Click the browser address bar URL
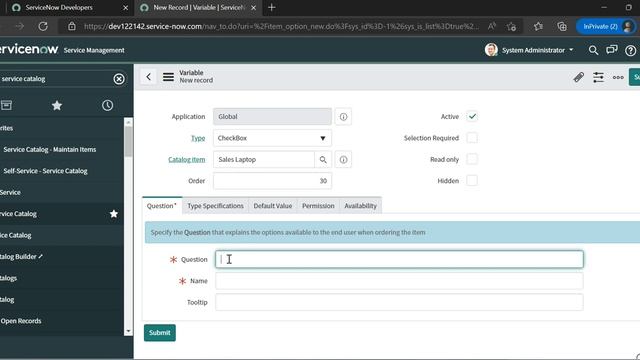Viewport: 640px width, 360px height. (x=281, y=27)
